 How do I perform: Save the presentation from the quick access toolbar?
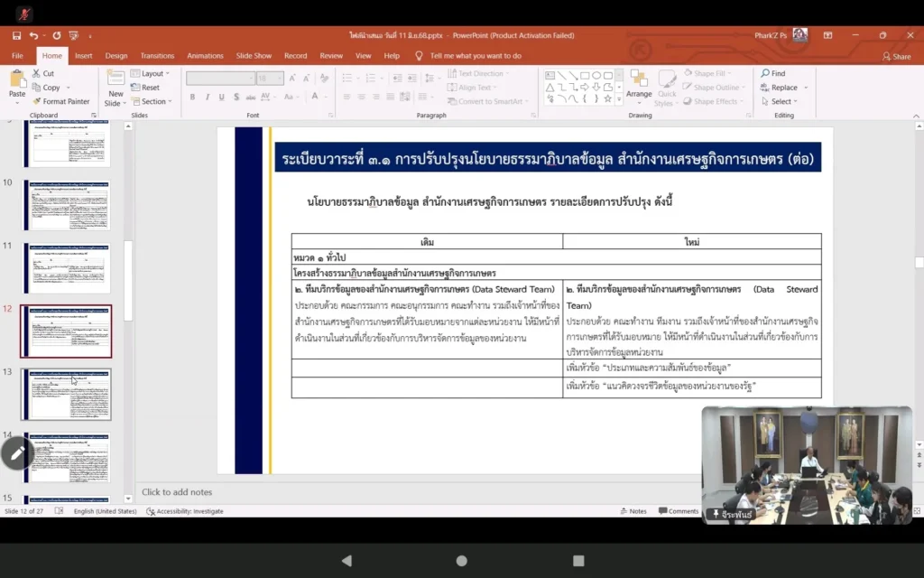coord(16,35)
